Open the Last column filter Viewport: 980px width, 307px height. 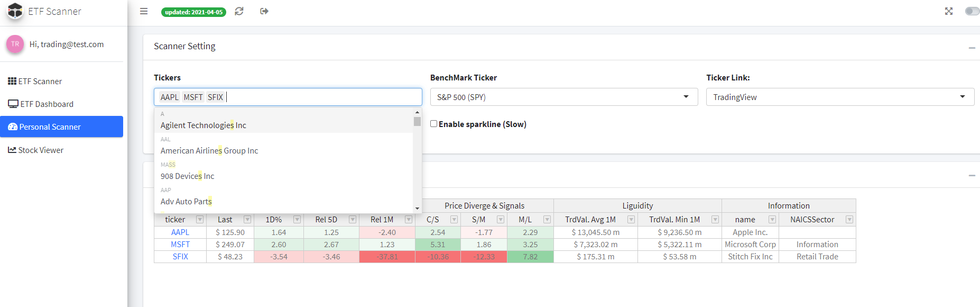click(x=247, y=219)
